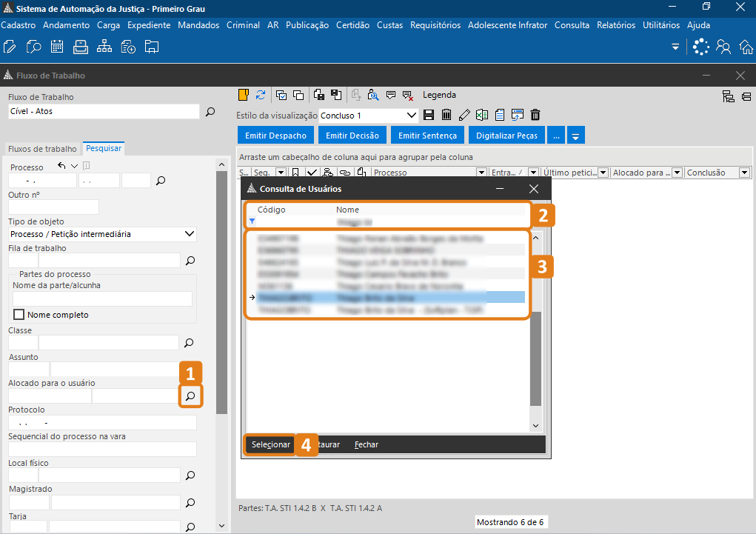
Task: Open the Andamento menu
Action: point(66,25)
